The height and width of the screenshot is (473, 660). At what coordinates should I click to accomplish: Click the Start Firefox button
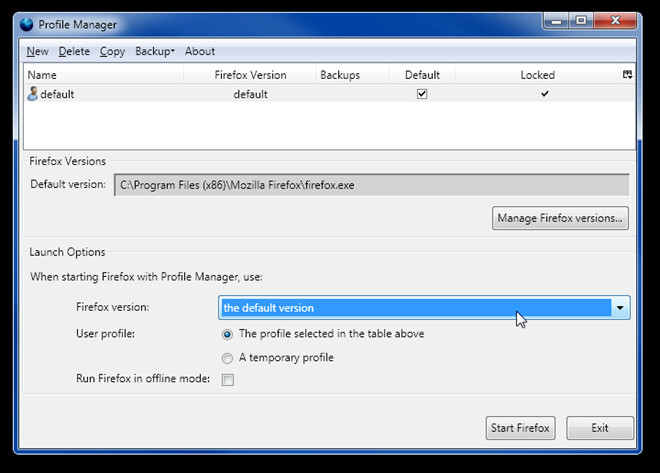tap(520, 428)
